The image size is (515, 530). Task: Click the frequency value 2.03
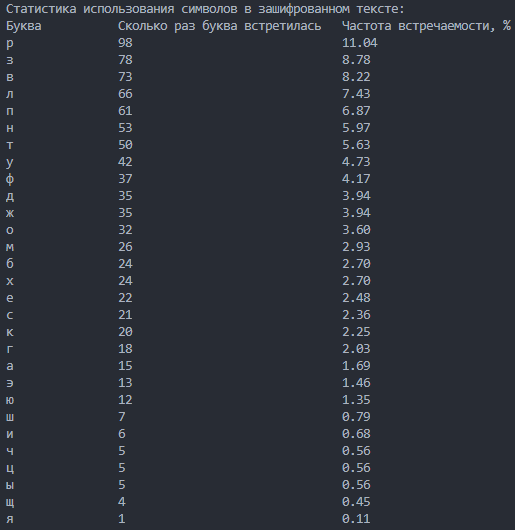coord(356,349)
